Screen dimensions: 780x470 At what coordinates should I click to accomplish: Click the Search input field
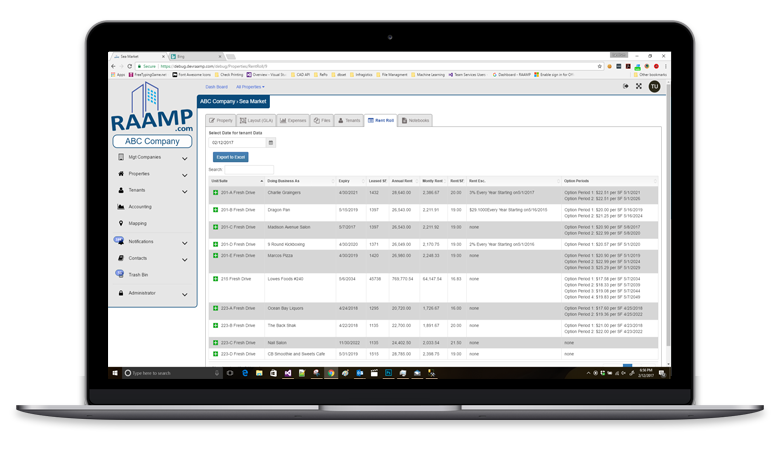pyautogui.click(x=250, y=169)
